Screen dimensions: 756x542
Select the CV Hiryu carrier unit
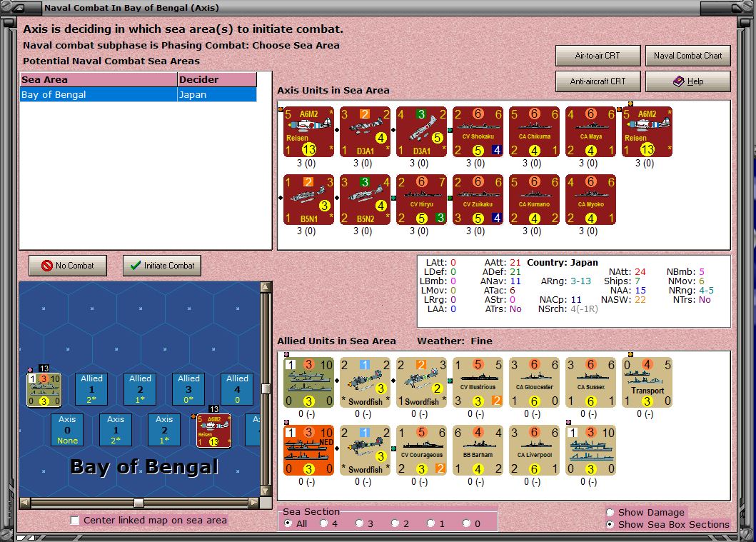421,200
